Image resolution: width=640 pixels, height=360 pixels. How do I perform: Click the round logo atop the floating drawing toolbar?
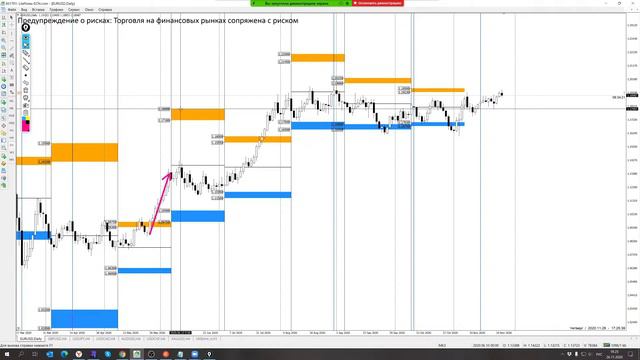coord(26,28)
